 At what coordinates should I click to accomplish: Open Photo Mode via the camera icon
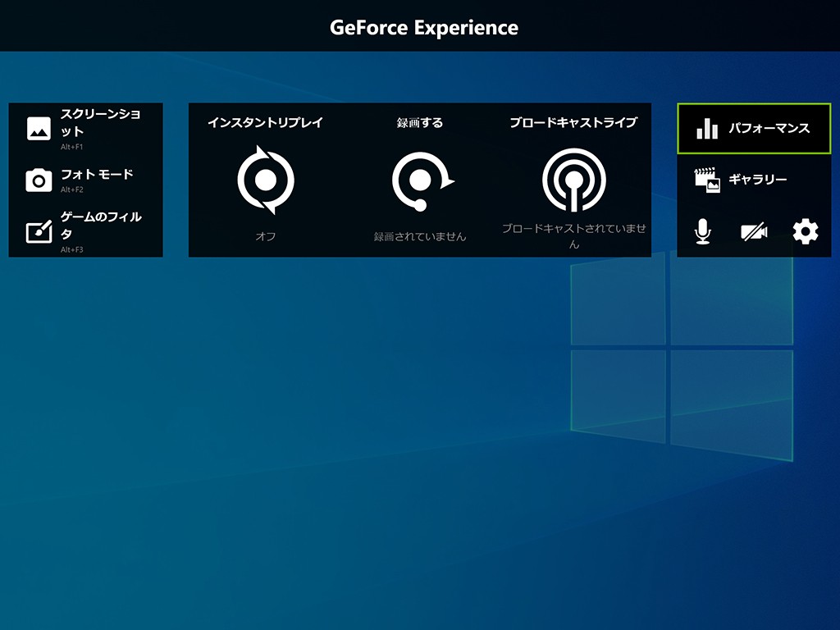pos(39,180)
